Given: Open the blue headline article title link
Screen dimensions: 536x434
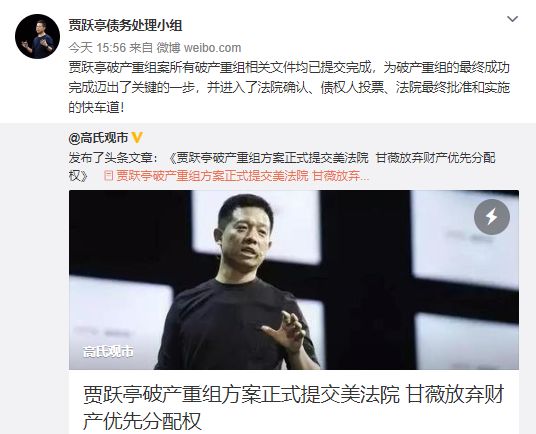Looking at the screenshot, I should pyautogui.click(x=282, y=167).
